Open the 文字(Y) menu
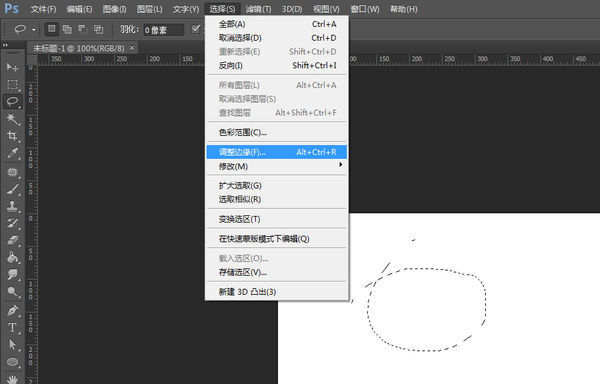Screen dimensions: 600x384 pos(186,9)
